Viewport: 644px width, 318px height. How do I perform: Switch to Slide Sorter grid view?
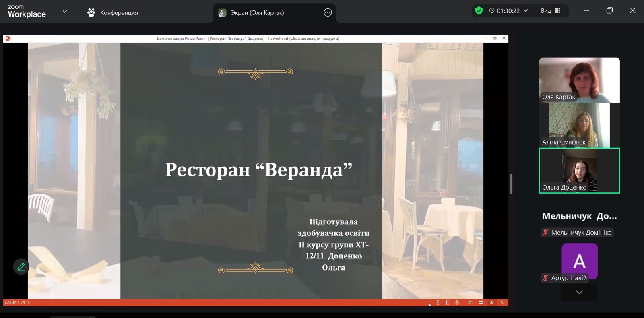(481, 303)
